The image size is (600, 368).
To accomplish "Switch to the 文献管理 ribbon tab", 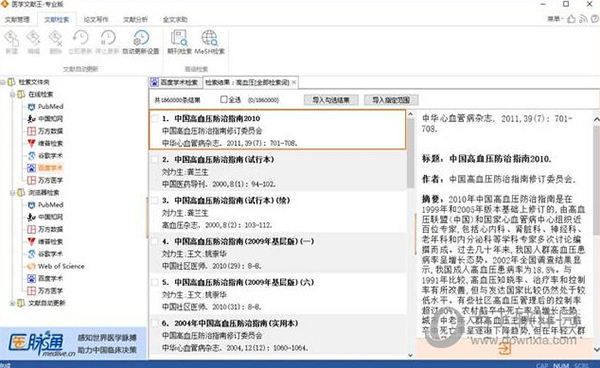I will click(17, 20).
